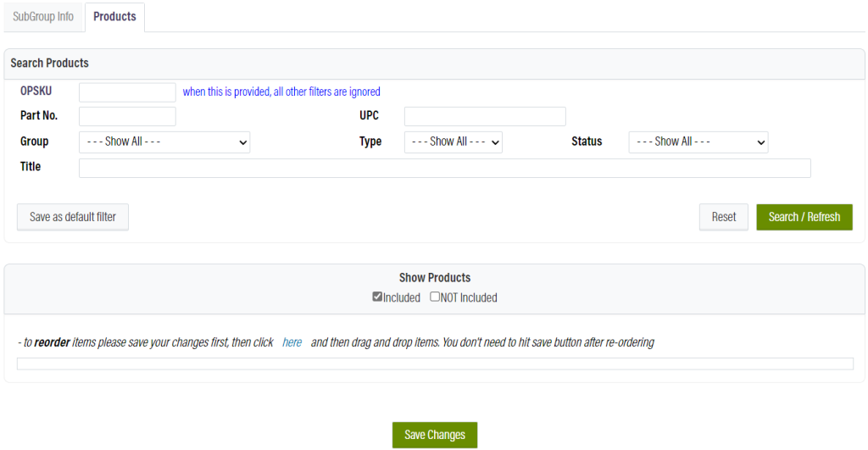Click the Search Products panel header
This screenshot has height=450, width=868.
[x=50, y=64]
